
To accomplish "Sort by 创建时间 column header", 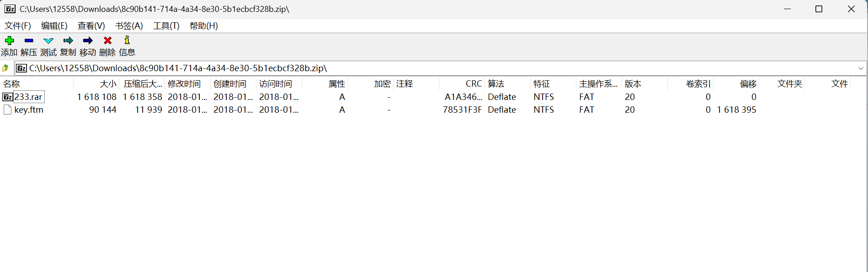I will point(234,84).
